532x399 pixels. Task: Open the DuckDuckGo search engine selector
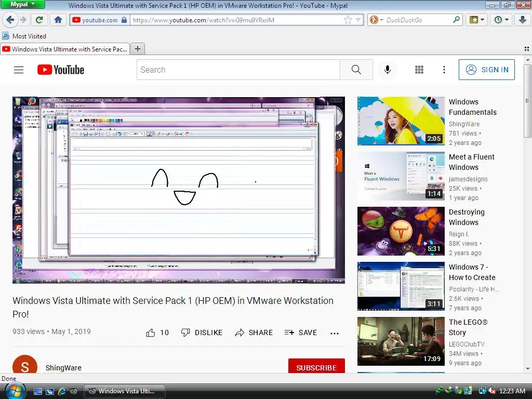click(x=376, y=20)
